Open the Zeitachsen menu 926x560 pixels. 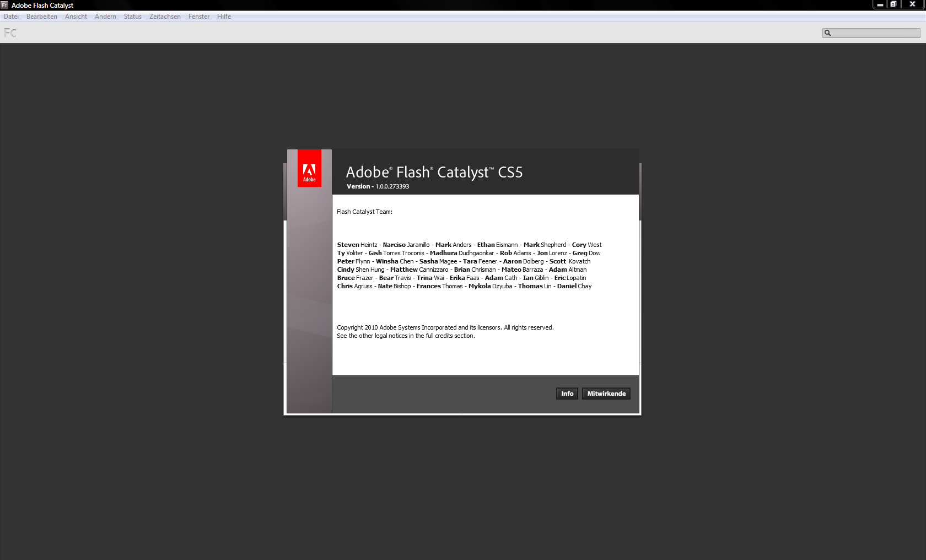click(165, 17)
